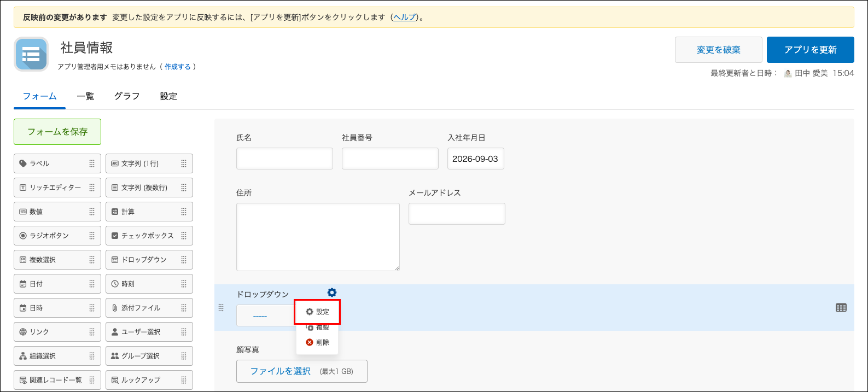The height and width of the screenshot is (392, 868).
Task: Click the 住所 text area
Action: 318,237
